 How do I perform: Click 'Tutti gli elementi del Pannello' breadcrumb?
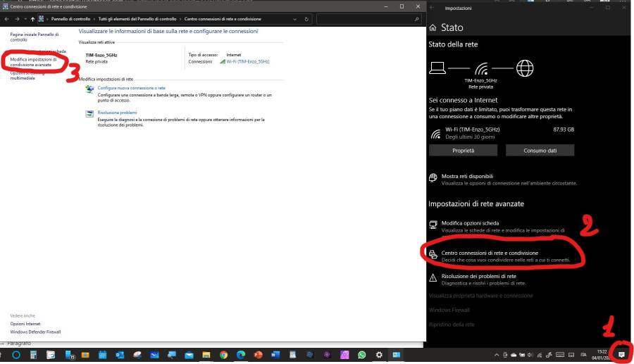(136, 18)
